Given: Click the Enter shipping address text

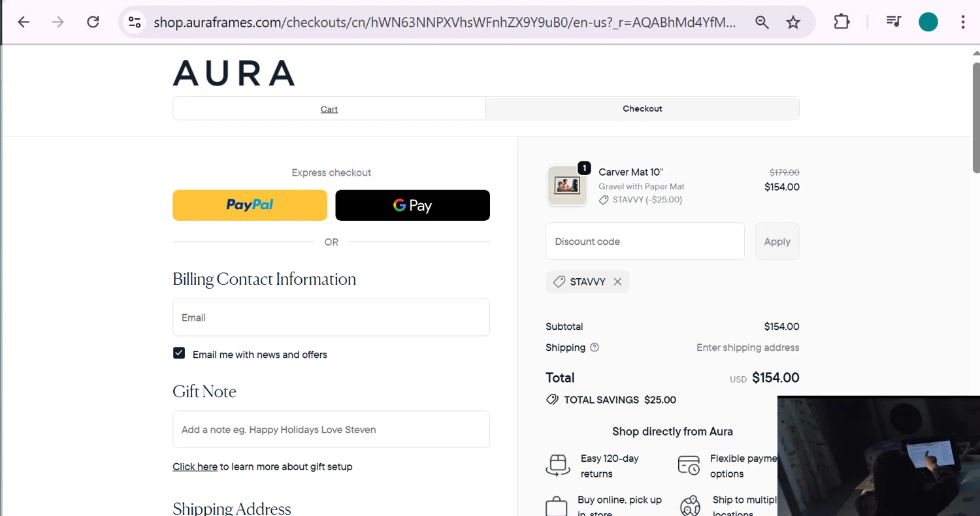Looking at the screenshot, I should [747, 347].
